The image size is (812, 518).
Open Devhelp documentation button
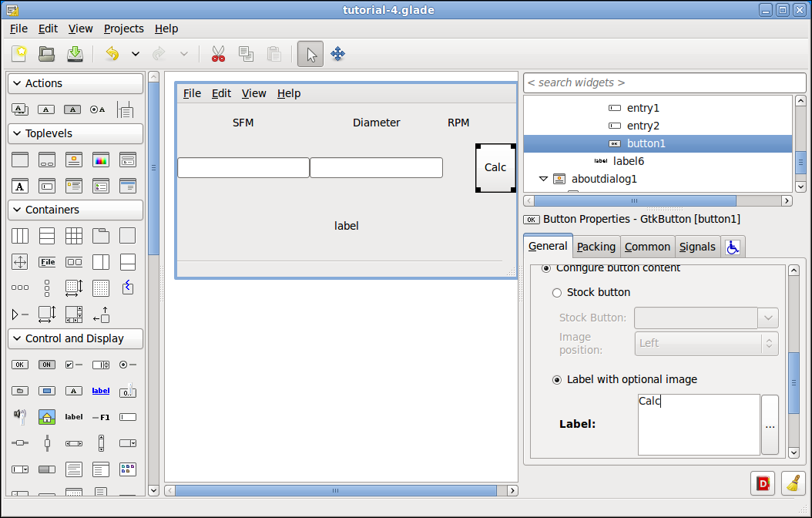click(x=763, y=484)
